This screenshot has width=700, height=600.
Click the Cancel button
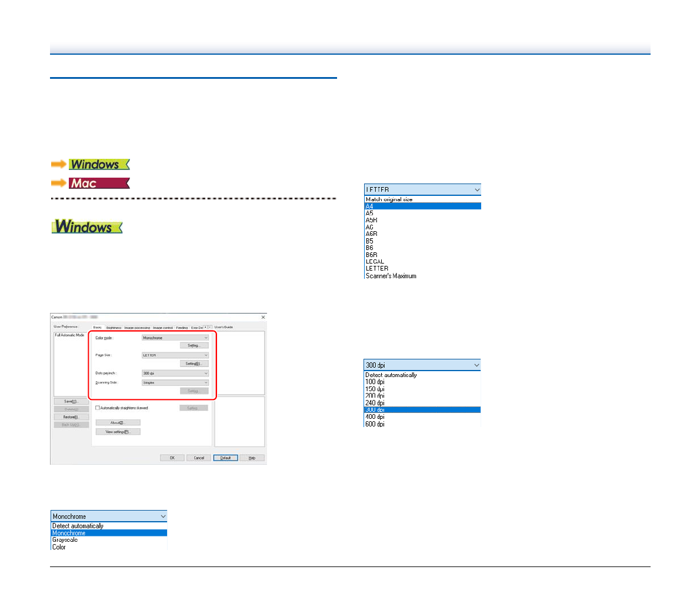[x=199, y=458]
